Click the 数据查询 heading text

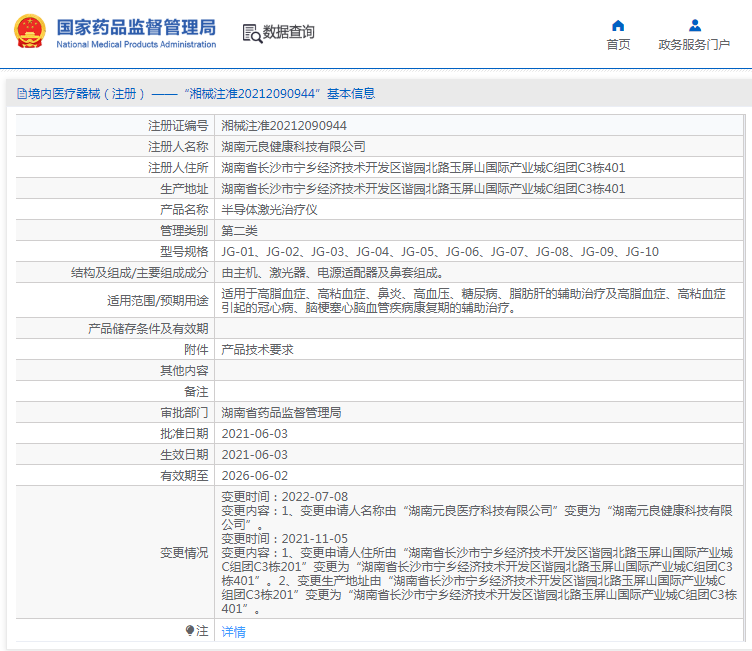(x=289, y=32)
